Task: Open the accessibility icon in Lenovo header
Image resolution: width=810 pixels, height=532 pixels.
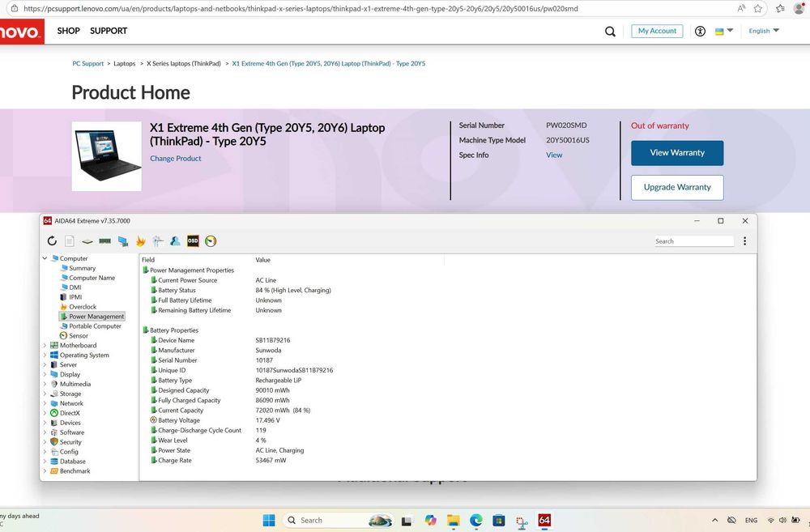Action: tap(700, 31)
